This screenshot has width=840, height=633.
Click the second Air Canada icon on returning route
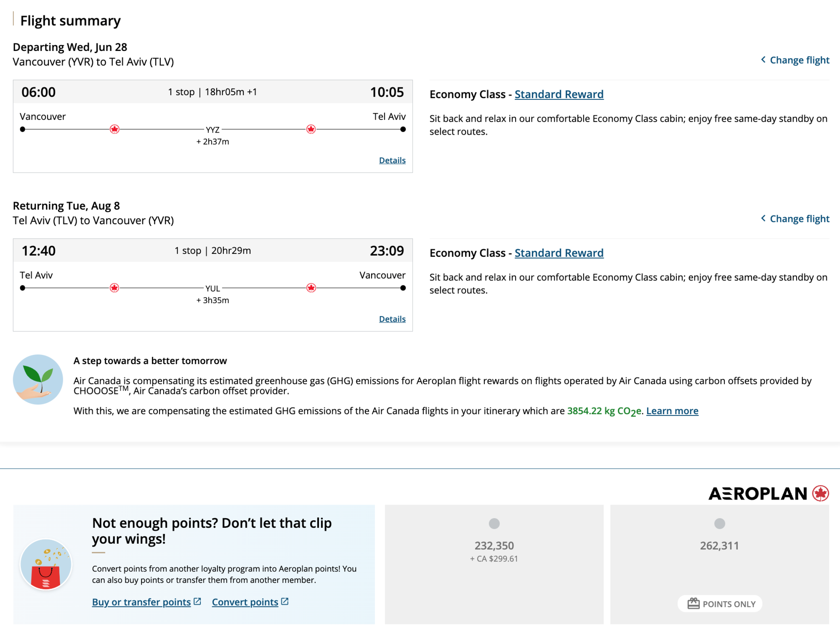[x=311, y=288]
